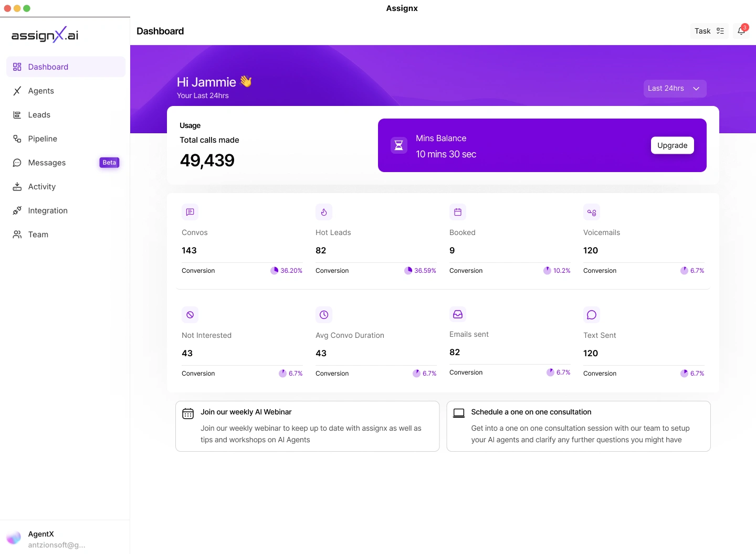Click the Mins Balance hourglass icon
The height and width of the screenshot is (554, 756).
pyautogui.click(x=399, y=145)
